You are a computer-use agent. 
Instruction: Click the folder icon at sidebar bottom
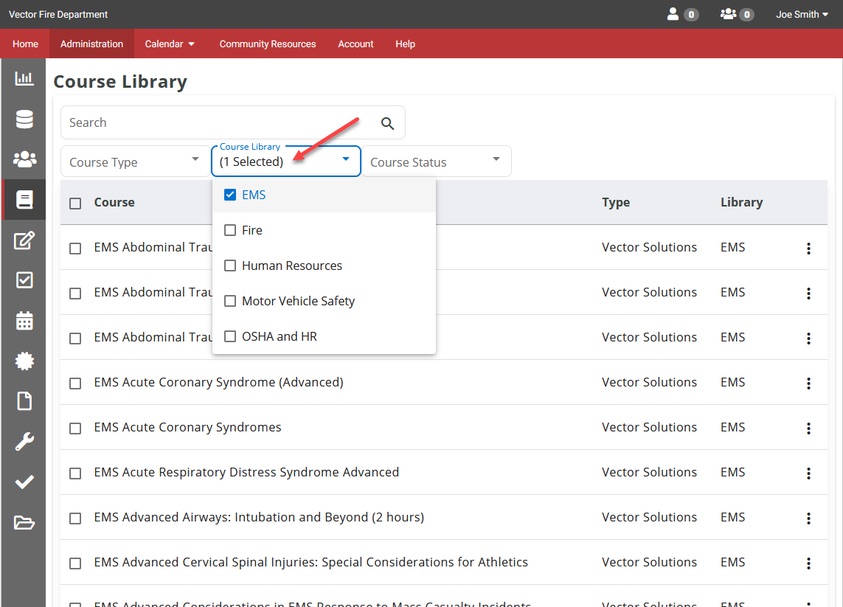point(25,522)
